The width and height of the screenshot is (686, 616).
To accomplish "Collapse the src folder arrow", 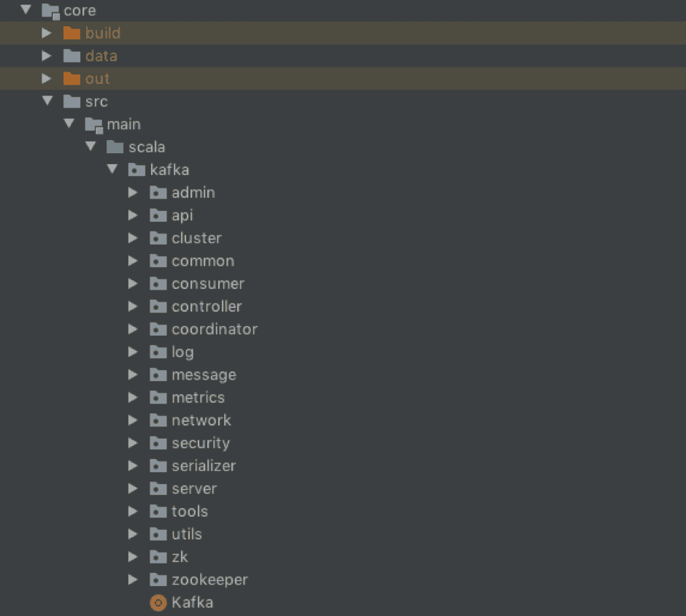I will coord(47,101).
